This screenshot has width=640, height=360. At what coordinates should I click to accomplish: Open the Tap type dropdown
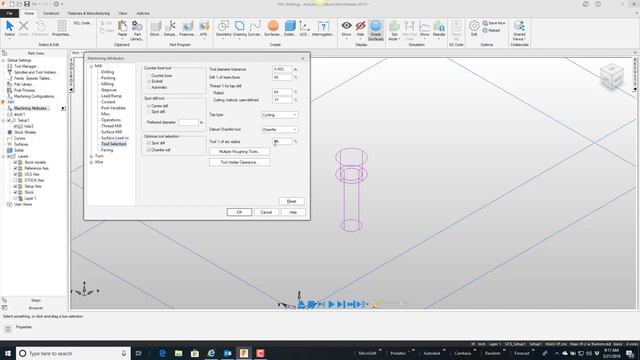click(x=280, y=115)
